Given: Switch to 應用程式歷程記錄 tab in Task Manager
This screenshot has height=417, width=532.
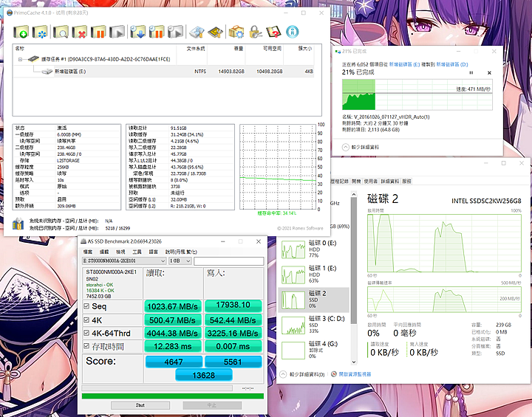Looking at the screenshot, I should [x=340, y=182].
